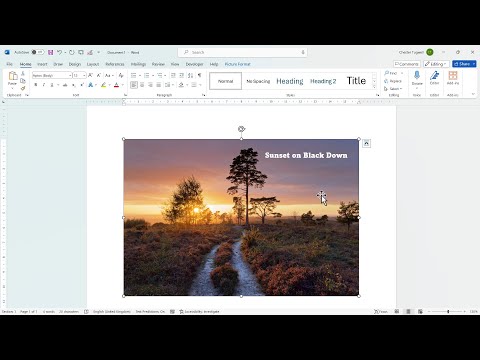
Task: Toggle Justify alignment
Action: point(159,85)
